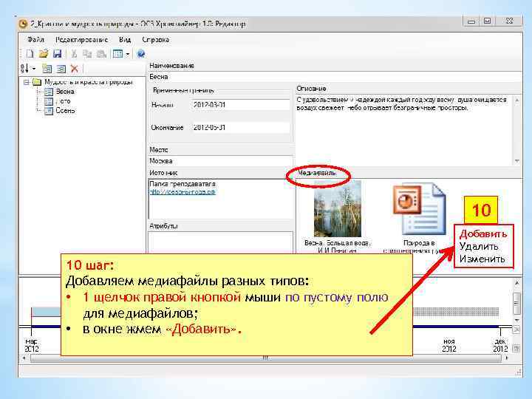The width and height of the screenshot is (532, 399).
Task: Click the small lower icon at timeline right edge
Action: [x=516, y=349]
